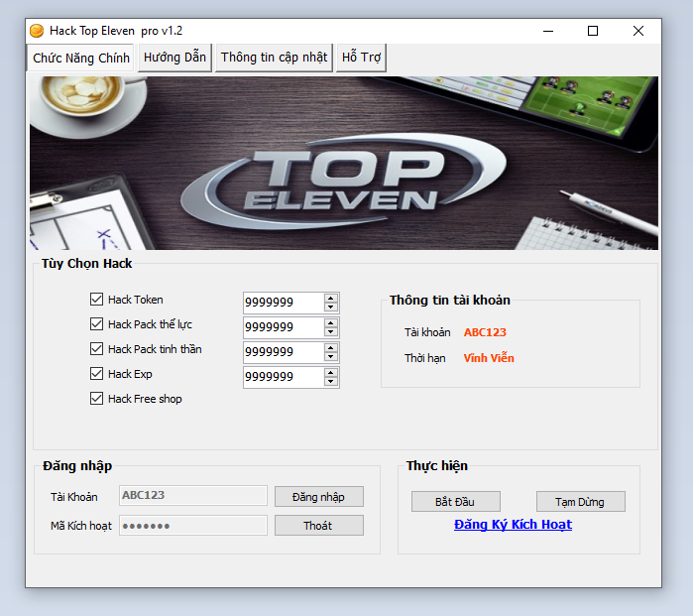Minimize the Hack Top Eleven window
The image size is (693, 616).
click(548, 31)
